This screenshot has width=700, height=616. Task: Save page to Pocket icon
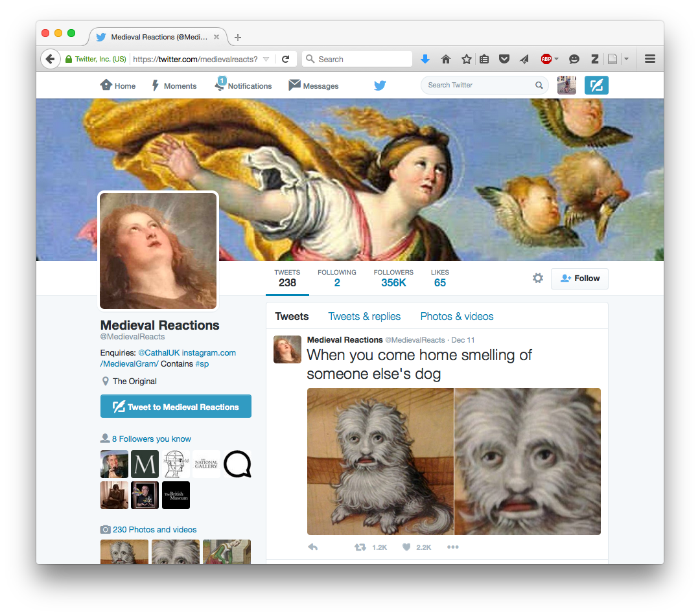[x=504, y=59]
